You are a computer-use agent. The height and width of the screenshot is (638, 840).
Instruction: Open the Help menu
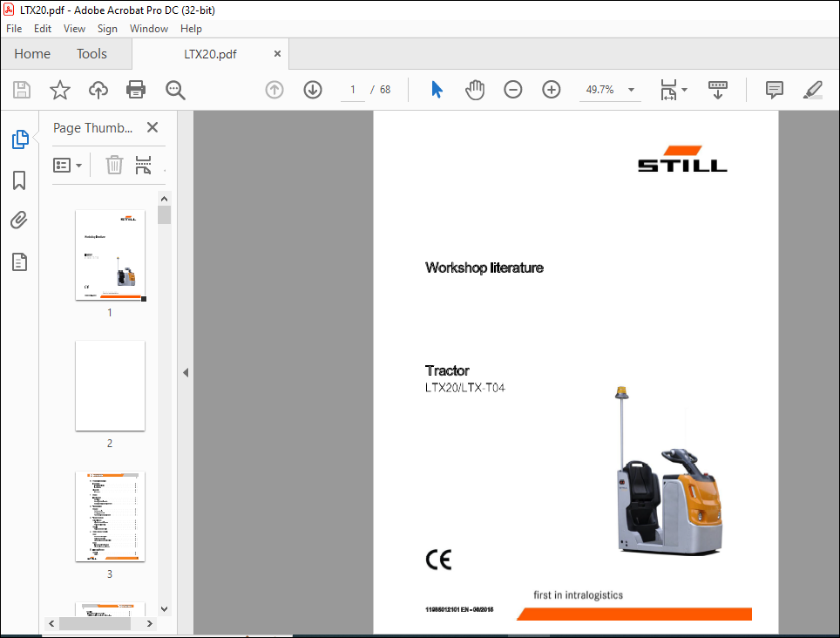coord(191,29)
